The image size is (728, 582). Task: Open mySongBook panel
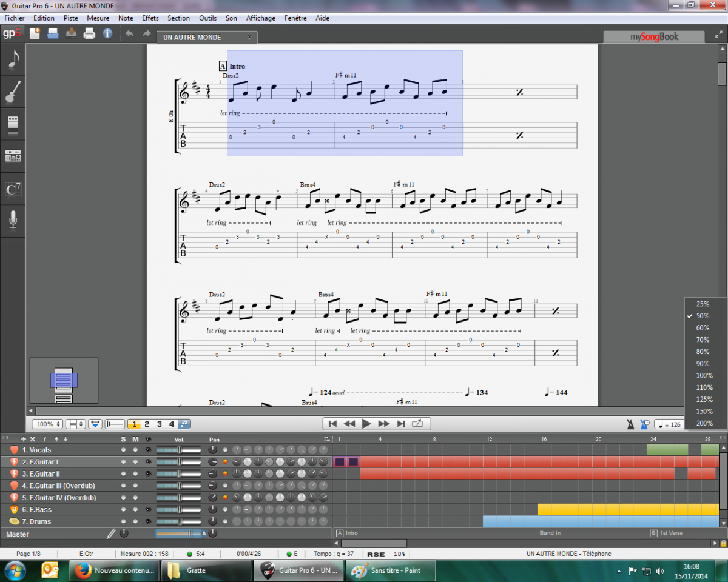coord(654,36)
